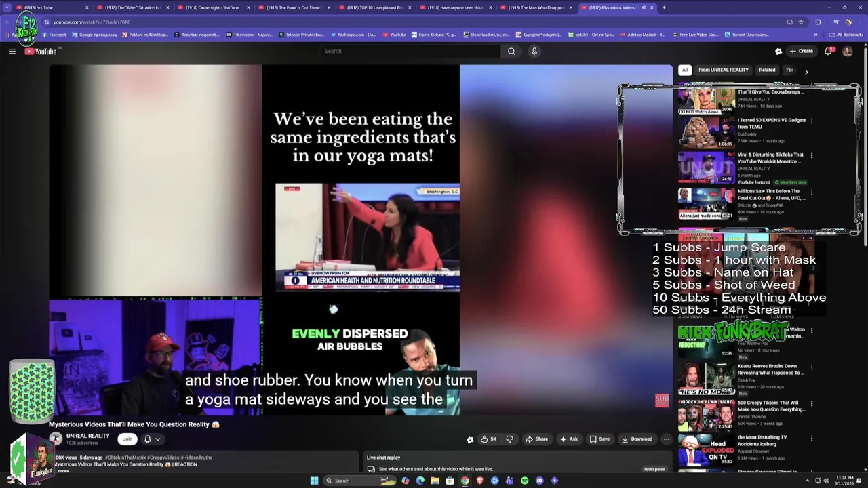Screen dimensions: 868x488
Task: Click the browser address bar URL
Action: click(x=92, y=22)
